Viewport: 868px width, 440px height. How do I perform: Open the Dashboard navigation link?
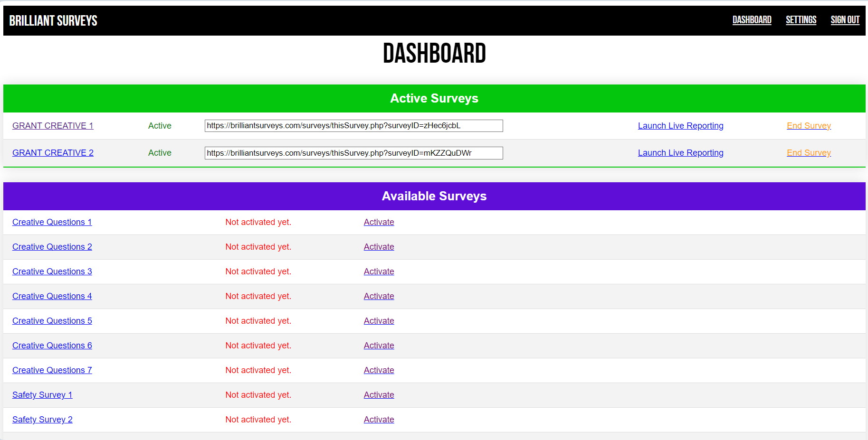pos(752,20)
